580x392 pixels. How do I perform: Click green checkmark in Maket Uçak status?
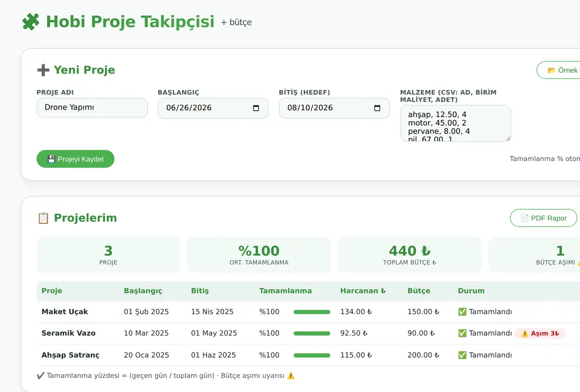pos(462,312)
